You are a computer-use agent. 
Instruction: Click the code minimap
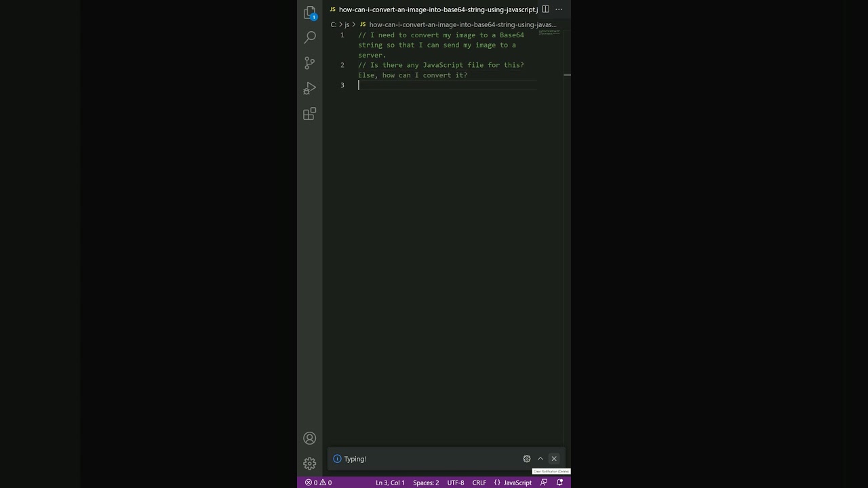549,32
